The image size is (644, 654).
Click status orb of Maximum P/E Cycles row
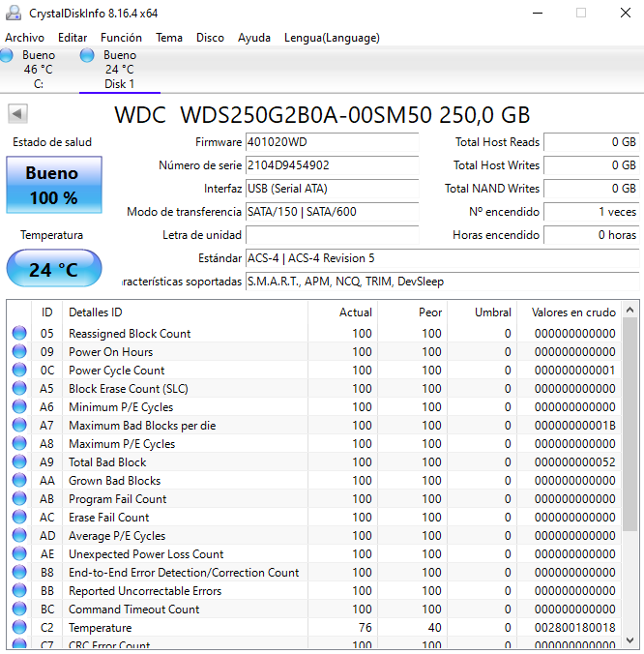pos(19,443)
